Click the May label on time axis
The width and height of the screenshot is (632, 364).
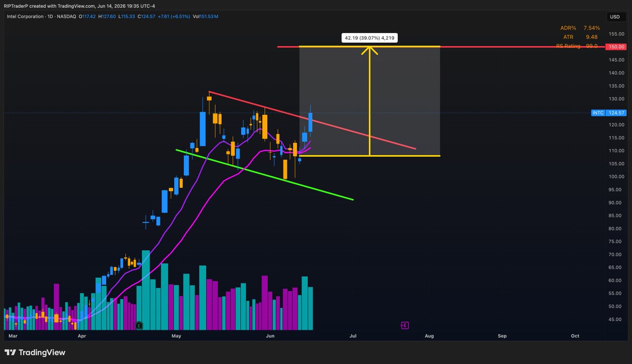click(x=176, y=336)
